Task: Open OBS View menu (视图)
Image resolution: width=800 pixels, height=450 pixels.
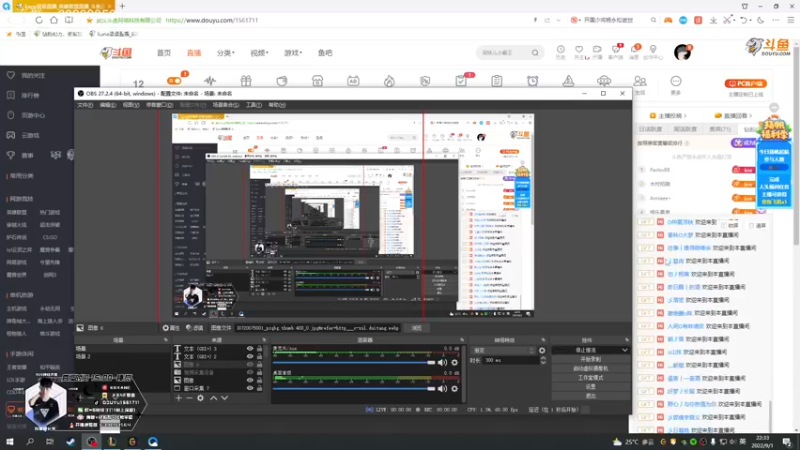Action: [131, 105]
